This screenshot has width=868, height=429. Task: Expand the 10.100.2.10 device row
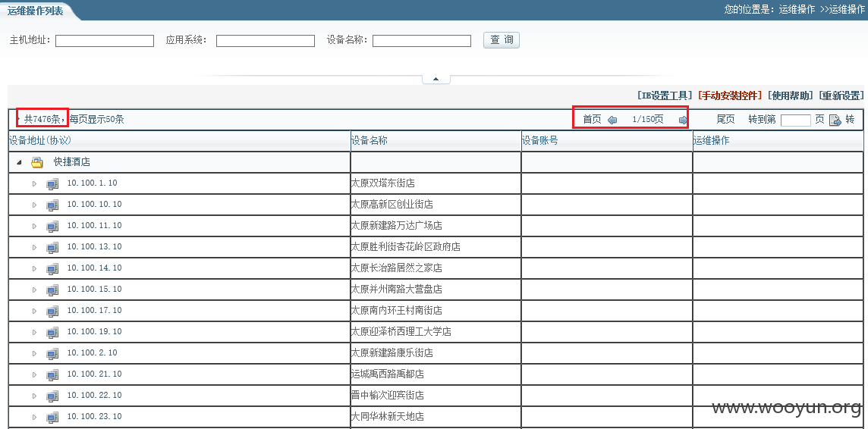[34, 353]
